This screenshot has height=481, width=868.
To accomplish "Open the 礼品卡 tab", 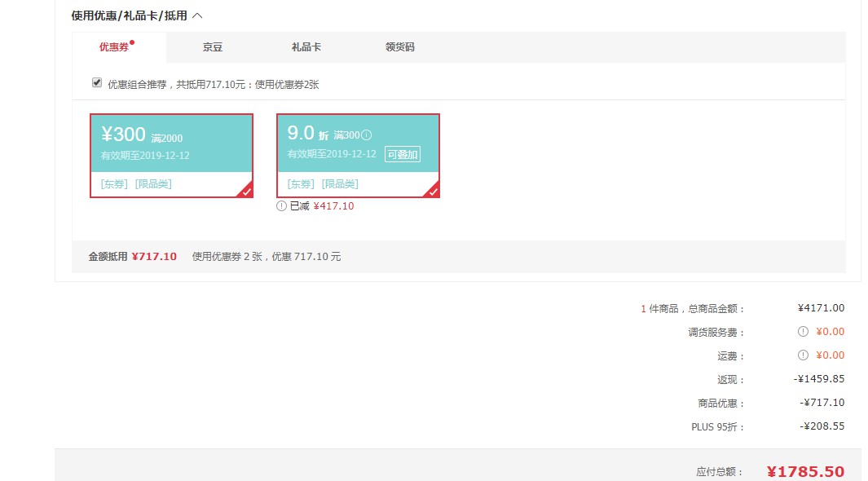I will (306, 47).
